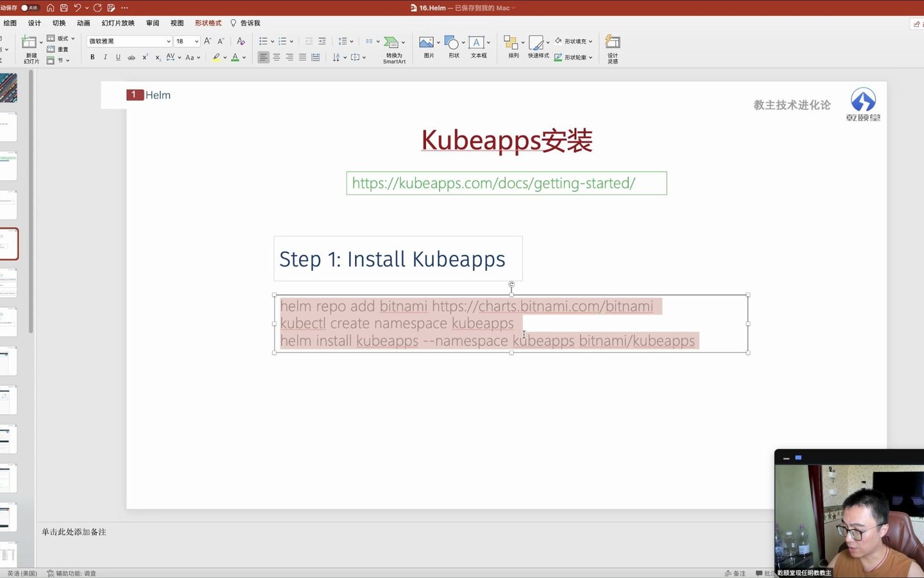
Task: Click the Home icon in title bar
Action: pyautogui.click(x=50, y=8)
